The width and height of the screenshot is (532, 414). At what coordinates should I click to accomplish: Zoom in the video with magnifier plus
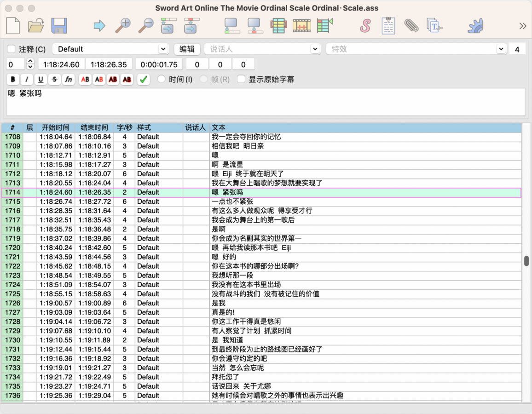[123, 26]
